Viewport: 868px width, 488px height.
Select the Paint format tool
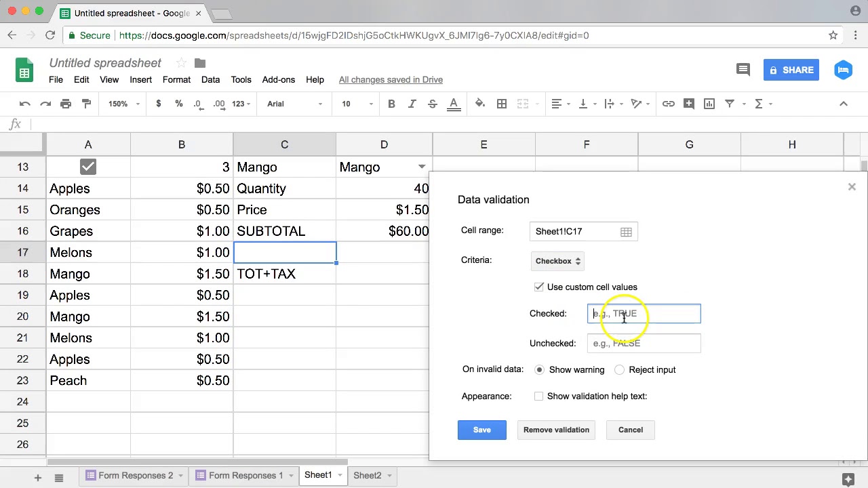coord(86,104)
